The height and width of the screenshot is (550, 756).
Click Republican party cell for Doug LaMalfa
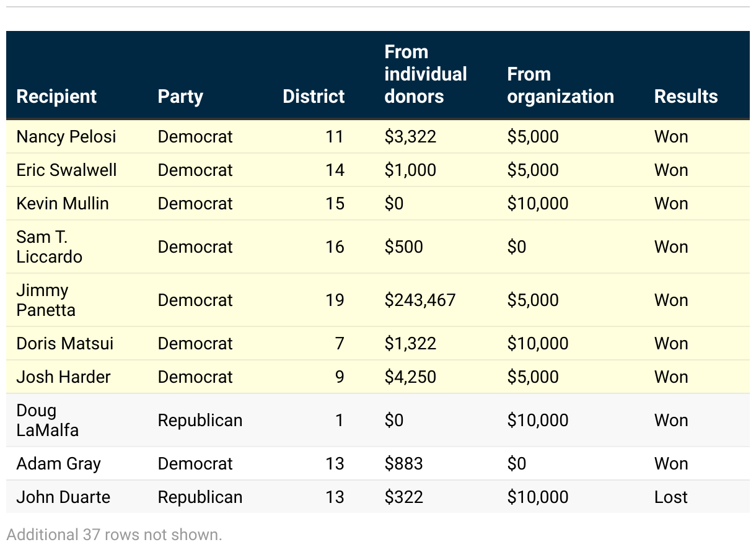click(200, 421)
